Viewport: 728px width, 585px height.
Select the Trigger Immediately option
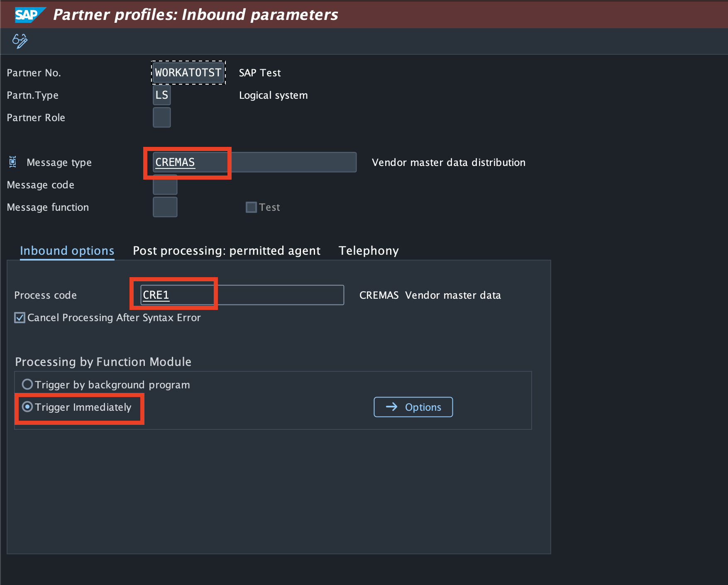coord(27,407)
